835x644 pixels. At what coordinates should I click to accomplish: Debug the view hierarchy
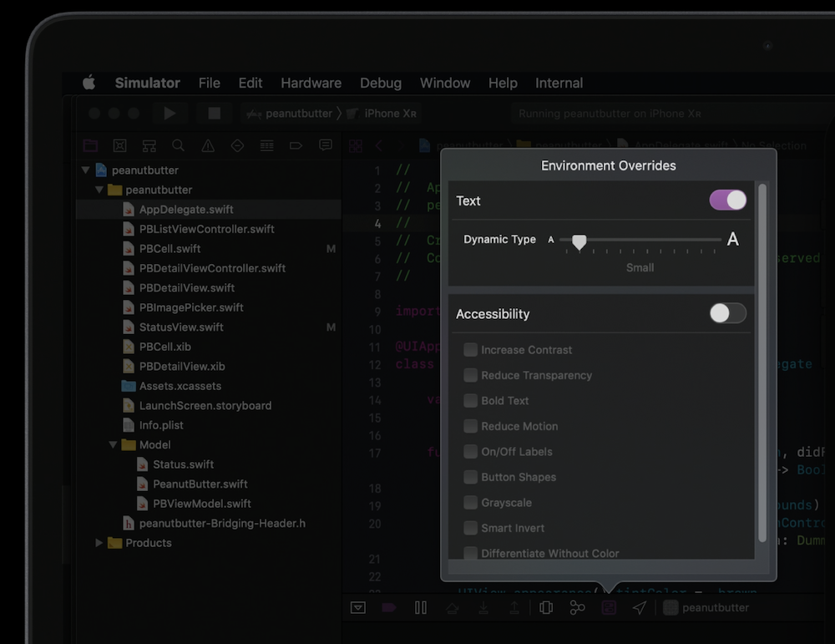pos(546,608)
